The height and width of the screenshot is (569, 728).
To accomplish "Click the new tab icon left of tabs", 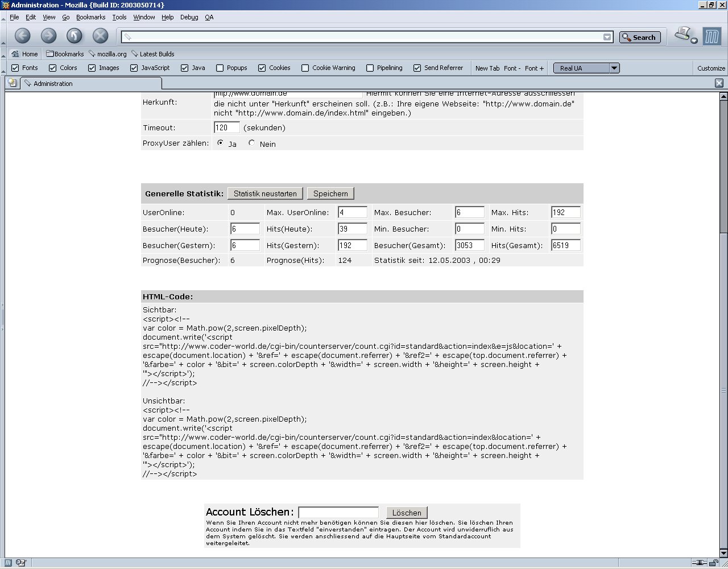I will (11, 83).
